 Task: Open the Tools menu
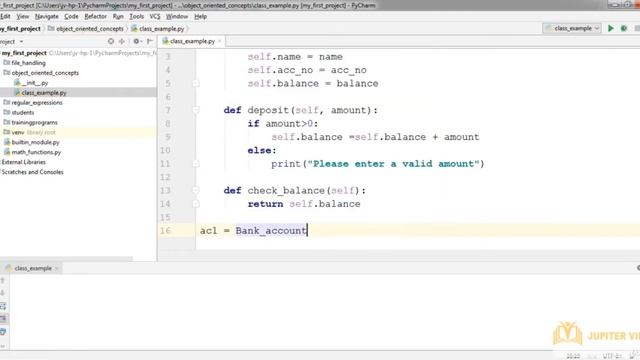[136, 16]
